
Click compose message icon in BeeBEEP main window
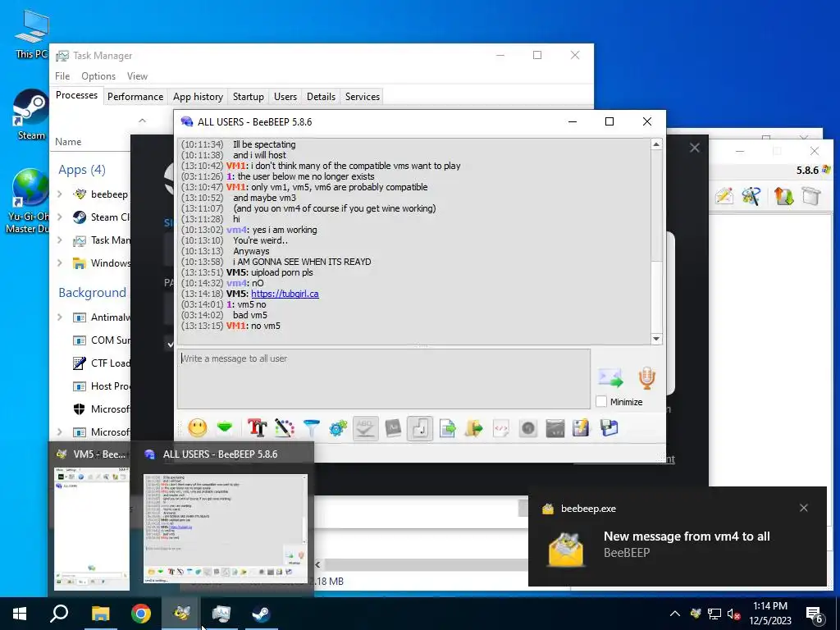[724, 196]
